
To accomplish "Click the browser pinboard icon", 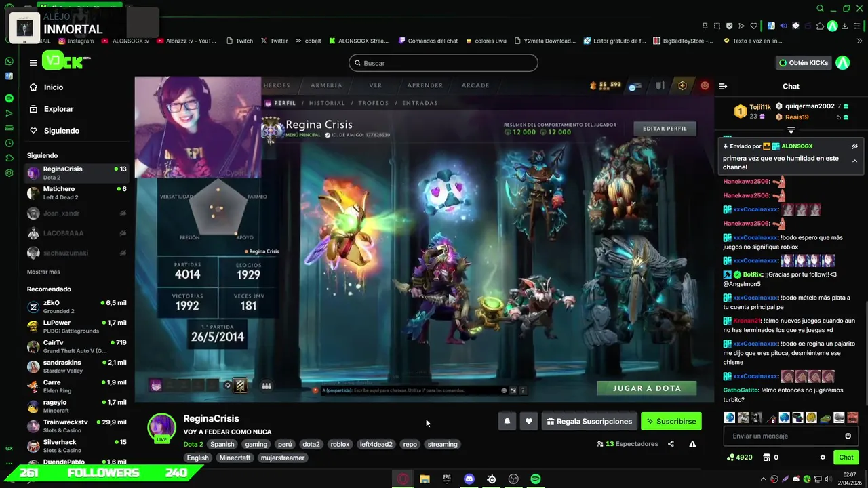I will (705, 26).
